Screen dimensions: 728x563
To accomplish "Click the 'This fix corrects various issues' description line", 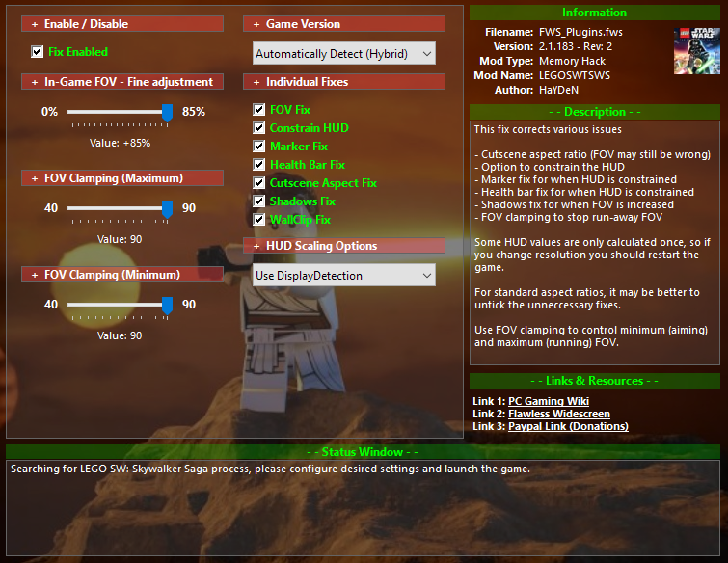I will [548, 129].
